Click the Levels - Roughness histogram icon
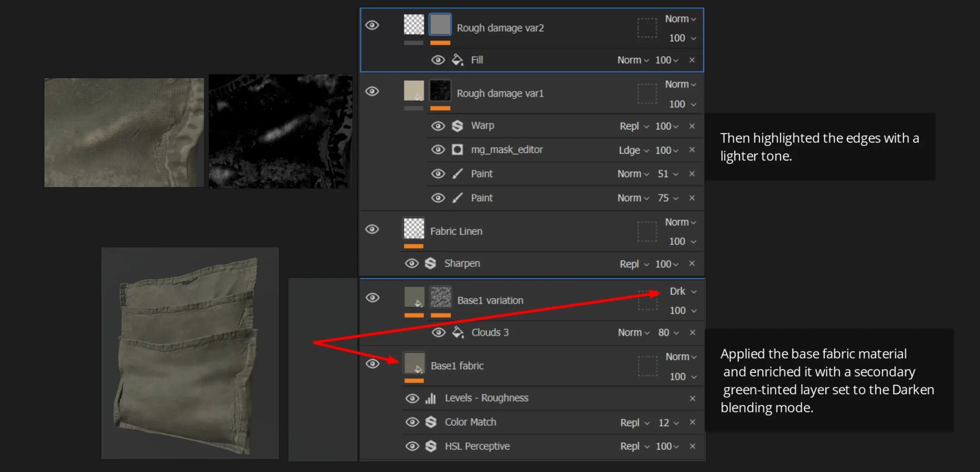 431,398
